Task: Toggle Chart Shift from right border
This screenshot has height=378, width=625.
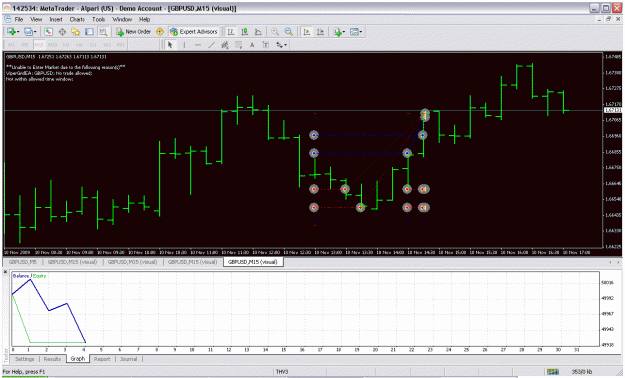Action: pos(320,32)
